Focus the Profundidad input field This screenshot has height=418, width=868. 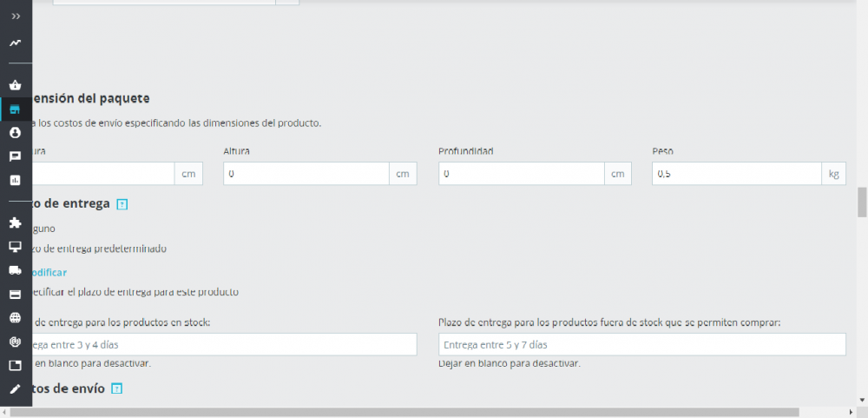click(522, 174)
